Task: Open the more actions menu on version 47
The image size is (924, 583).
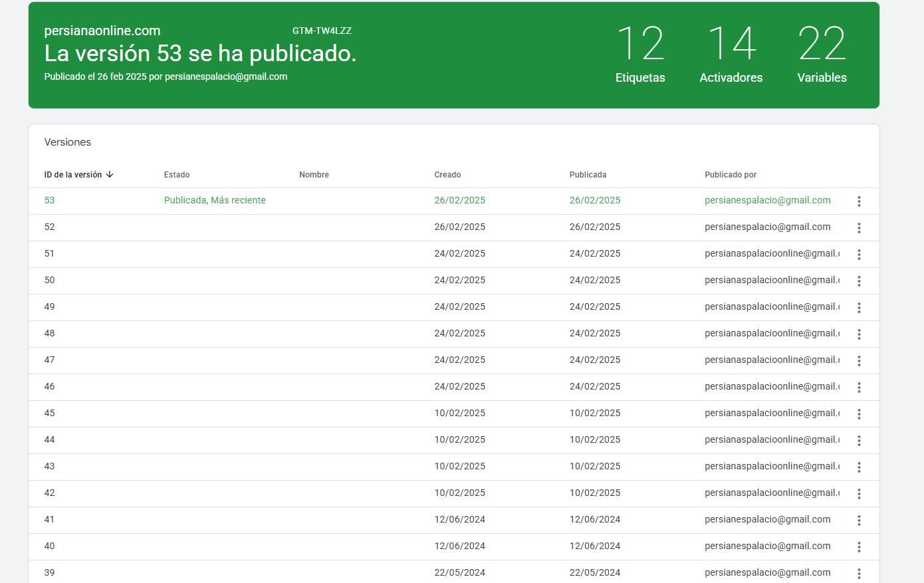Action: click(859, 361)
